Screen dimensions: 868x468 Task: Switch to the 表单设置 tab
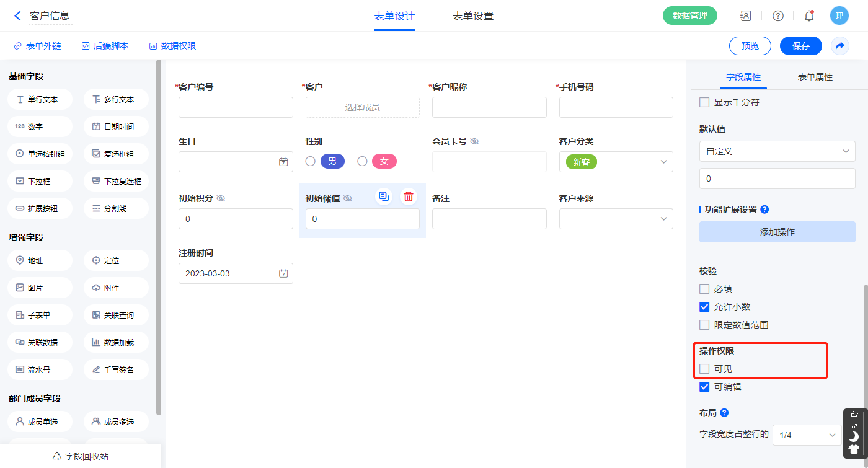point(473,16)
